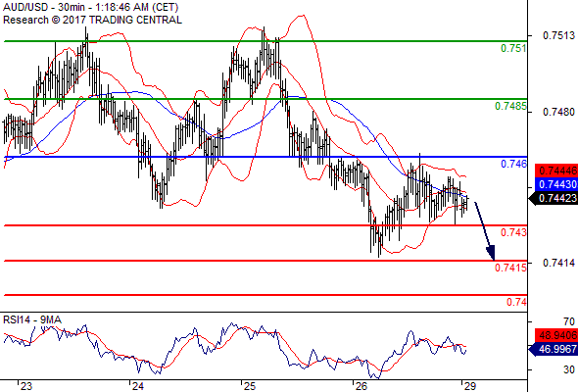
Task: Click the AUD/USD 30min chart title
Action: click(91, 7)
